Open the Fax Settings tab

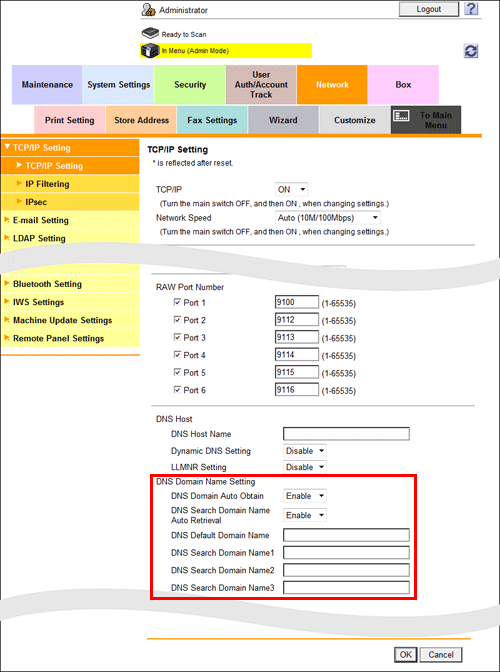coord(212,120)
